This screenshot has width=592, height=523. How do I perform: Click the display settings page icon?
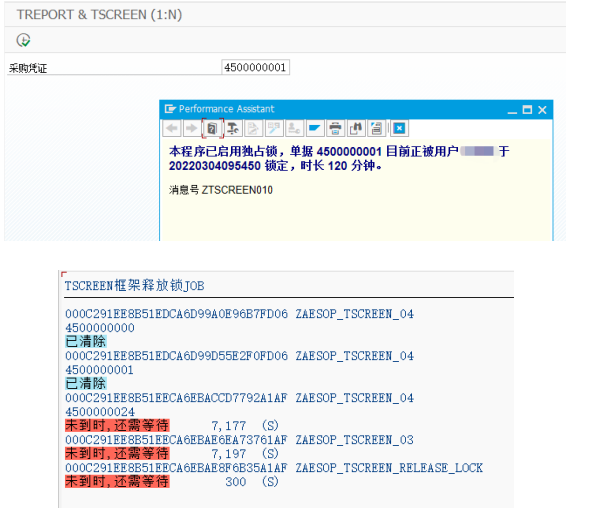point(376,128)
